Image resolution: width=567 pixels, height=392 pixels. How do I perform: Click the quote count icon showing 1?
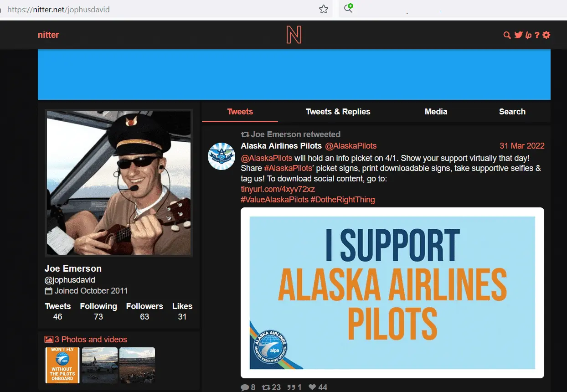[x=291, y=387]
